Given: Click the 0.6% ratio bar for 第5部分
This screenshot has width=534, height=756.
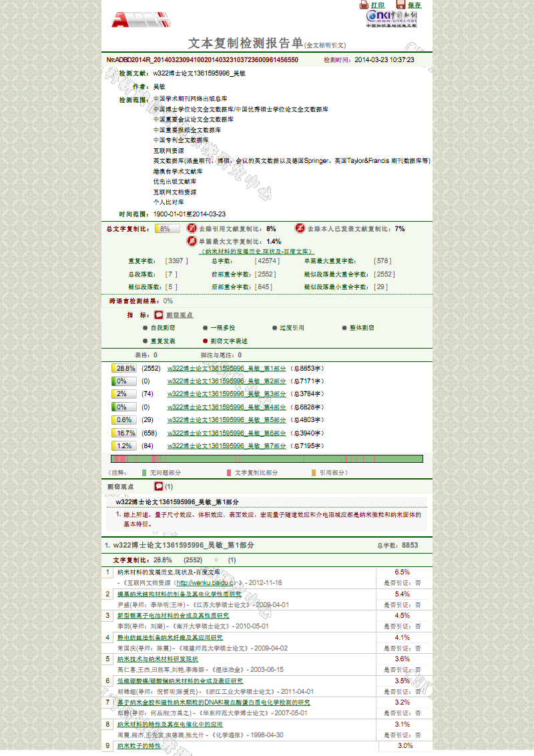Looking at the screenshot, I should pos(124,420).
